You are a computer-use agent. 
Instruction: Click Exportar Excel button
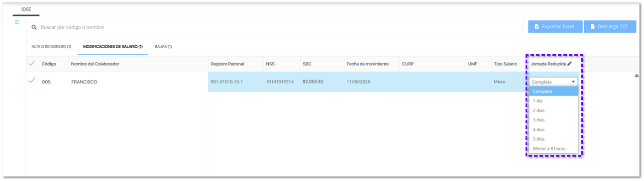click(555, 27)
